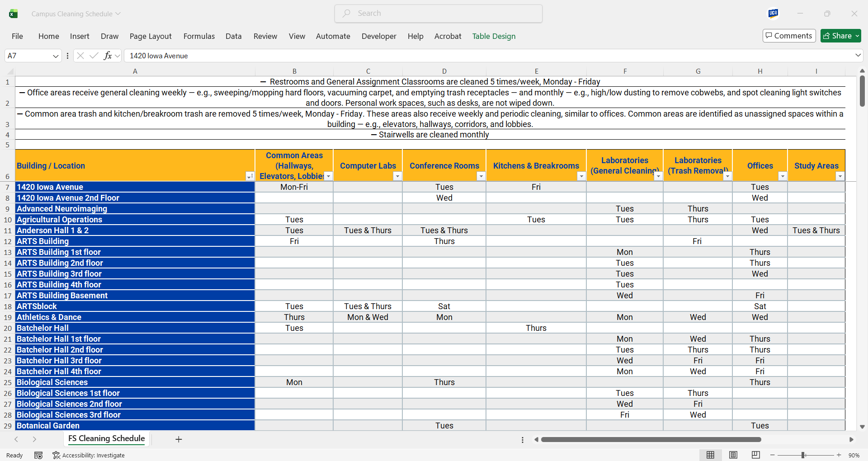The image size is (868, 461).
Task: Select Anderson Hall 1 & 2 cell
Action: coord(135,230)
